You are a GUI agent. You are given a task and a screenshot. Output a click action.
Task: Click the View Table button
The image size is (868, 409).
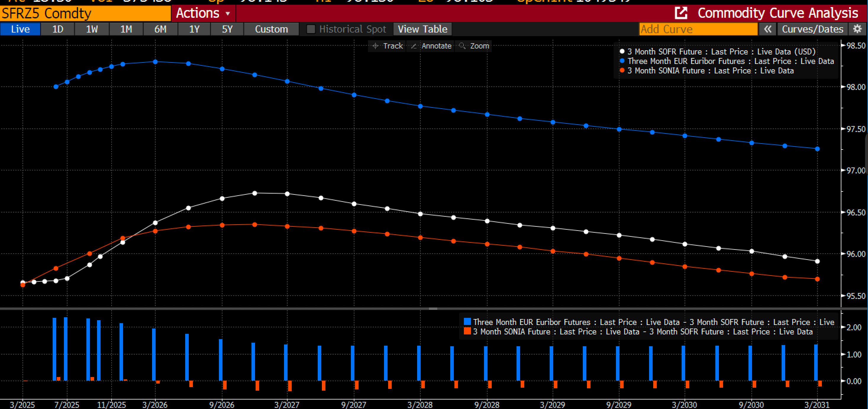click(x=422, y=29)
